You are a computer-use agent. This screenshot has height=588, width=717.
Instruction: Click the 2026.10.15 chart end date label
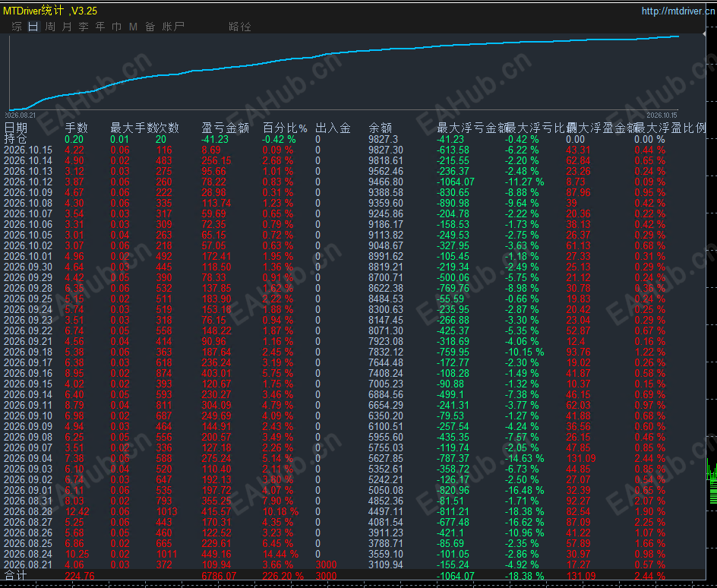pos(662,115)
